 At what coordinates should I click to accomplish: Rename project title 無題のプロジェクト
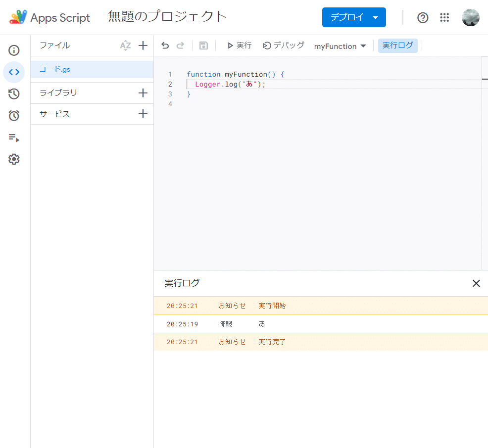coord(167,17)
